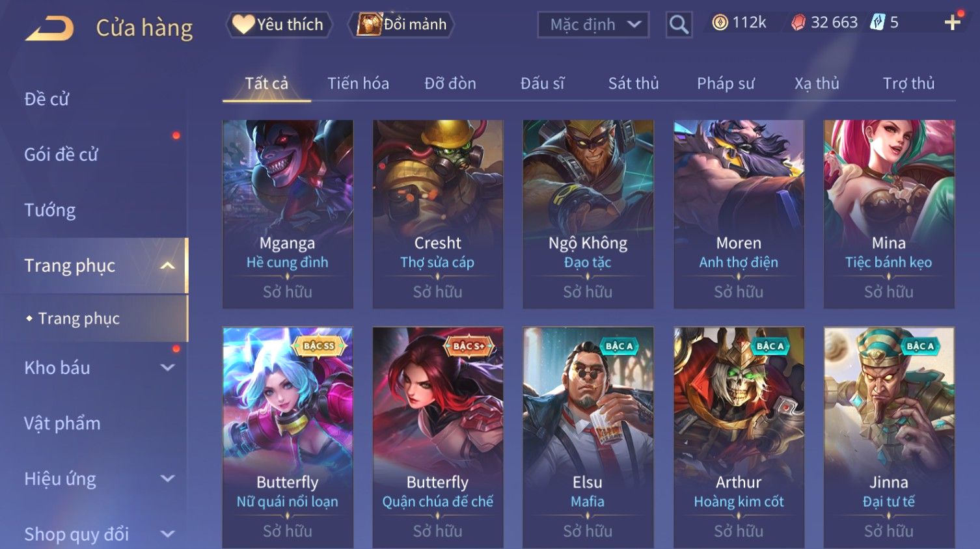This screenshot has height=549, width=980.
Task: Expand the Hiệu ứng sidebar section
Action: click(167, 479)
